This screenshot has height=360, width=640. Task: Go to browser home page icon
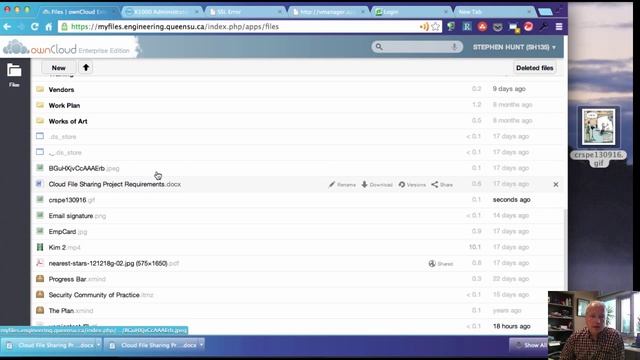(x=49, y=27)
